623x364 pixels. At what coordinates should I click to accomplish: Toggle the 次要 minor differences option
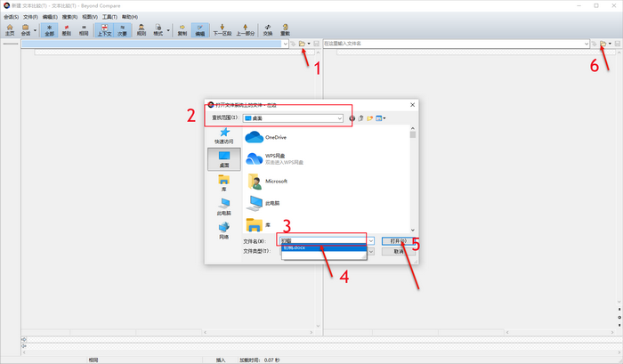pos(122,29)
